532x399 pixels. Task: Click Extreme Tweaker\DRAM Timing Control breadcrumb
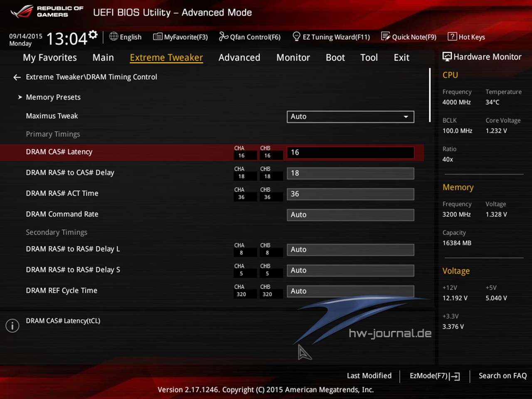[91, 77]
